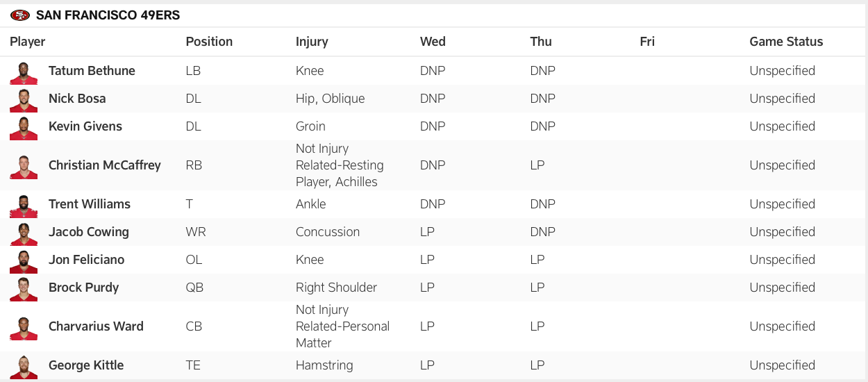Click Jon Feliciano's name link
This screenshot has height=382, width=868.
click(86, 260)
